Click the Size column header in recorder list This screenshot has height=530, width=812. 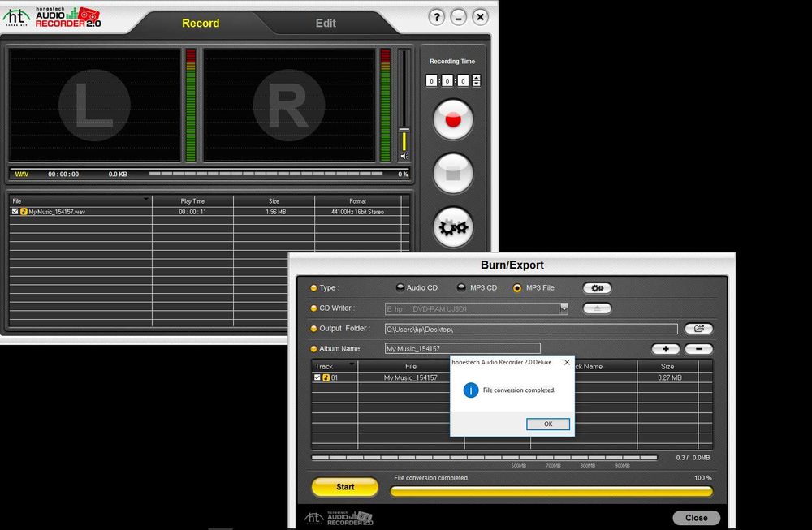coord(274,200)
